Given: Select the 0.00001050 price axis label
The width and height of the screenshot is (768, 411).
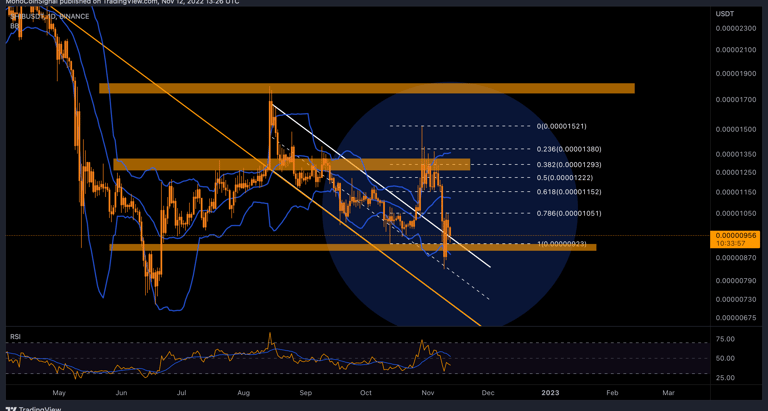Looking at the screenshot, I should click(736, 214).
